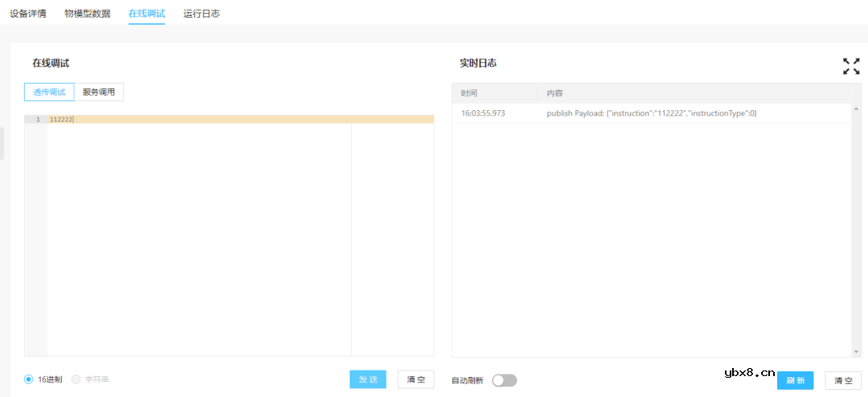Click in the editor line containing 112222
Image resolution: width=868 pixels, height=397 pixels.
coord(201,120)
